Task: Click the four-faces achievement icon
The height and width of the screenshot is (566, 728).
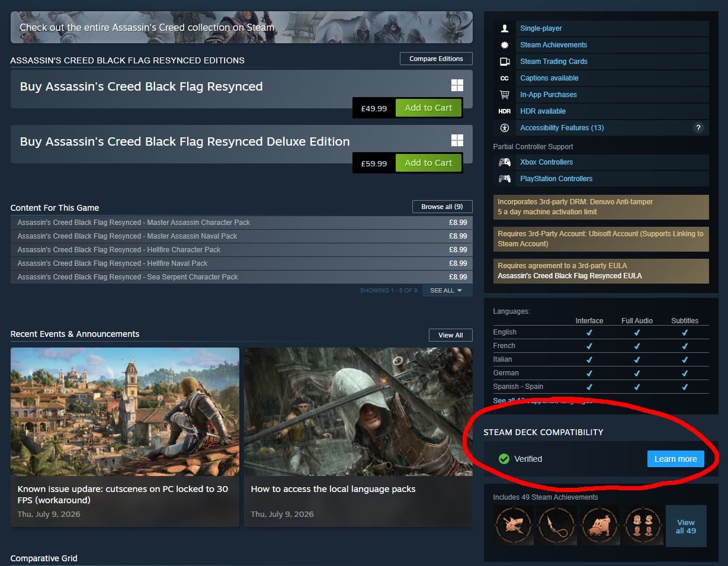Action: point(643,525)
